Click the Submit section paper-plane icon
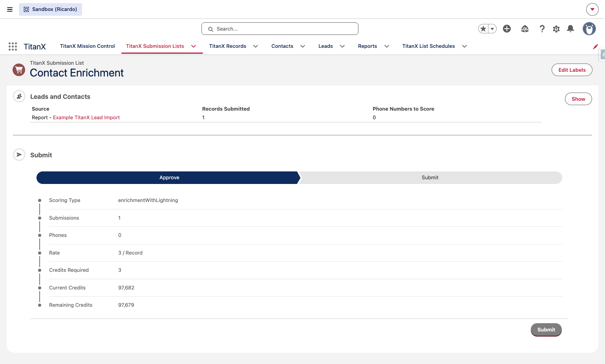 [19, 155]
